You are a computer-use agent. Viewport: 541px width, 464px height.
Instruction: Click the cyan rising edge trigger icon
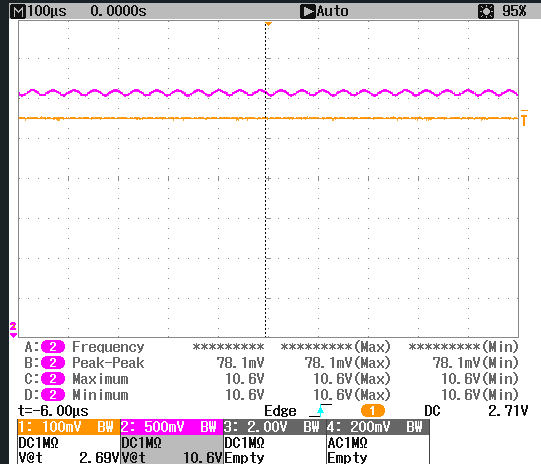(321, 411)
